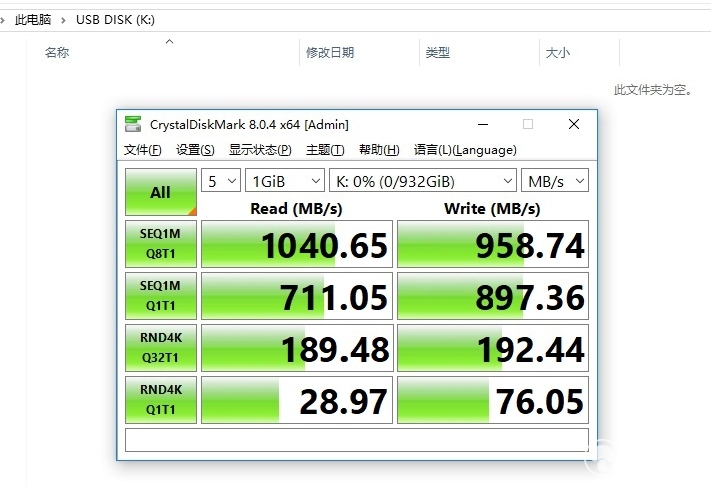711x486 pixels.
Task: Click the CrystalDiskMark app icon in title bar
Action: [133, 124]
